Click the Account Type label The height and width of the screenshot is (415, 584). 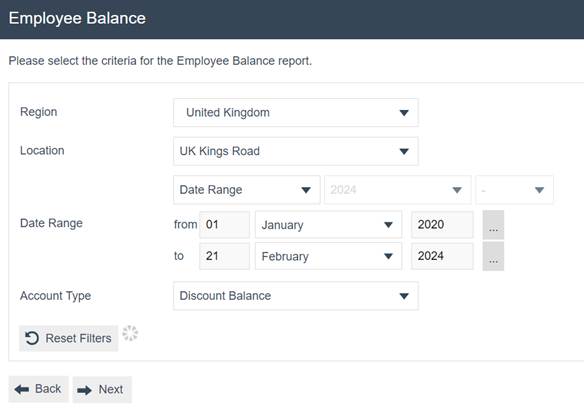[x=55, y=296]
